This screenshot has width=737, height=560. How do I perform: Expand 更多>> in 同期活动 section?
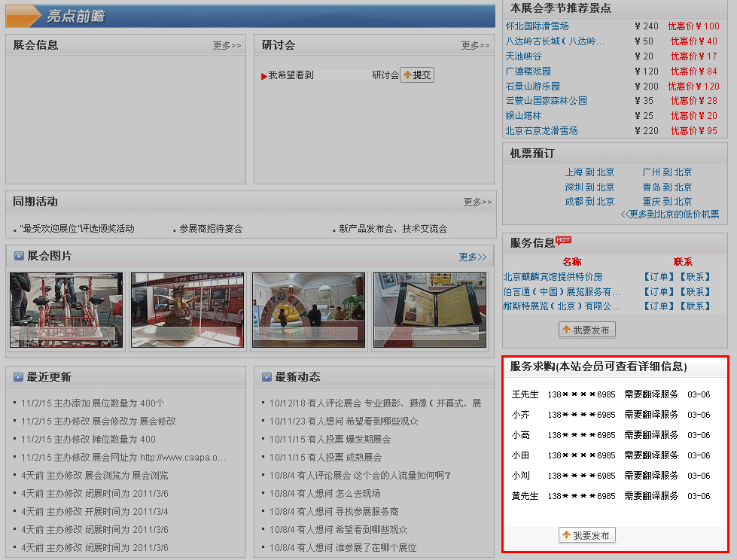477,202
